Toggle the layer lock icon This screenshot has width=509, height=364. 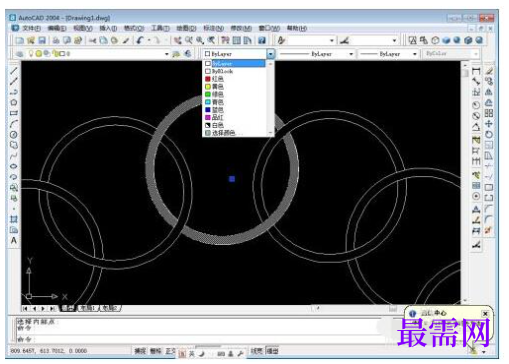pos(55,53)
